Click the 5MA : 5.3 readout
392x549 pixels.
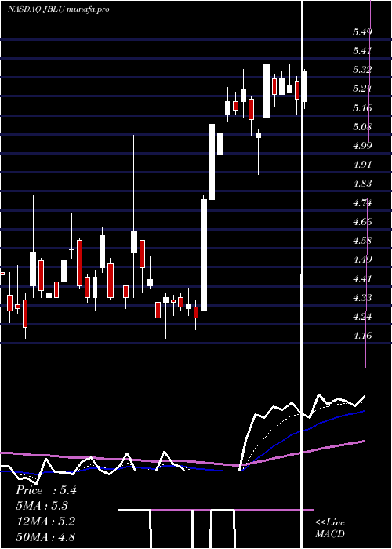(x=42, y=506)
